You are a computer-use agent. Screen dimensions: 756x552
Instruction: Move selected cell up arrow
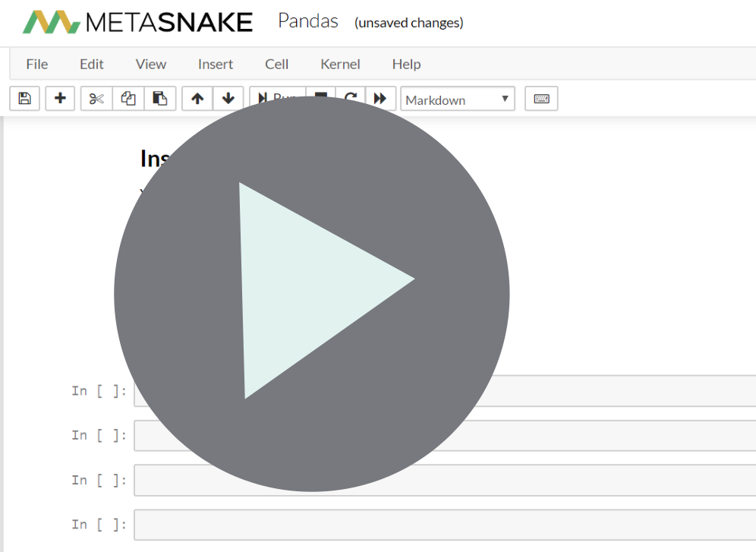197,99
